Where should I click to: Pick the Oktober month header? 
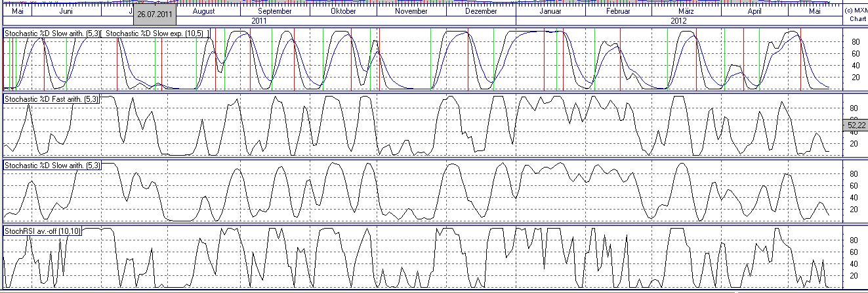click(x=343, y=11)
